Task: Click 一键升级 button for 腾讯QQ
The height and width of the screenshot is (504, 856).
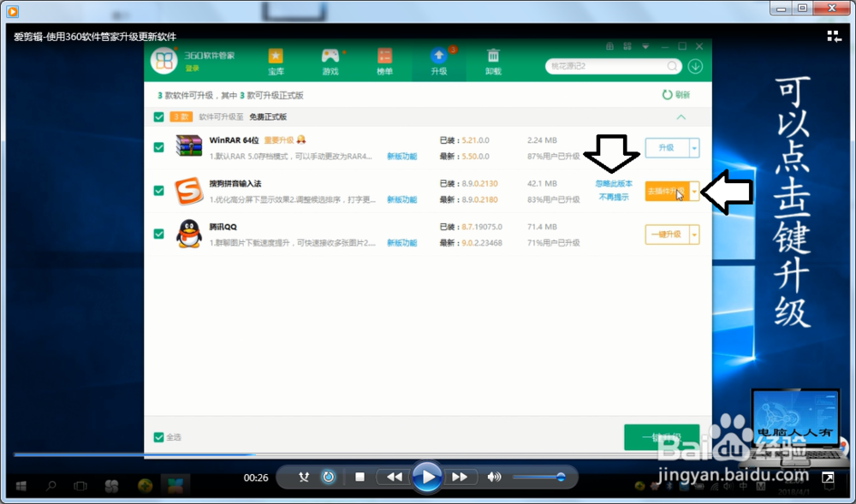Action: pyautogui.click(x=667, y=234)
